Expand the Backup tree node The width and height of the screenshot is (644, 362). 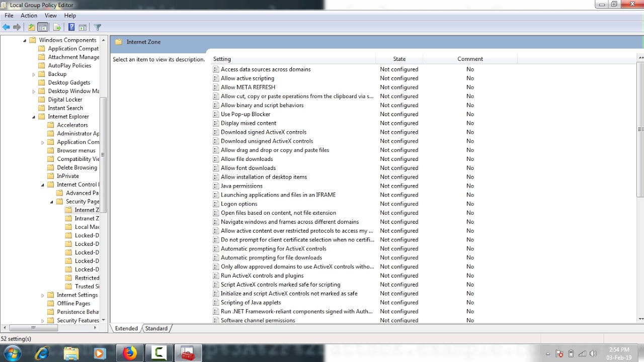click(x=34, y=74)
